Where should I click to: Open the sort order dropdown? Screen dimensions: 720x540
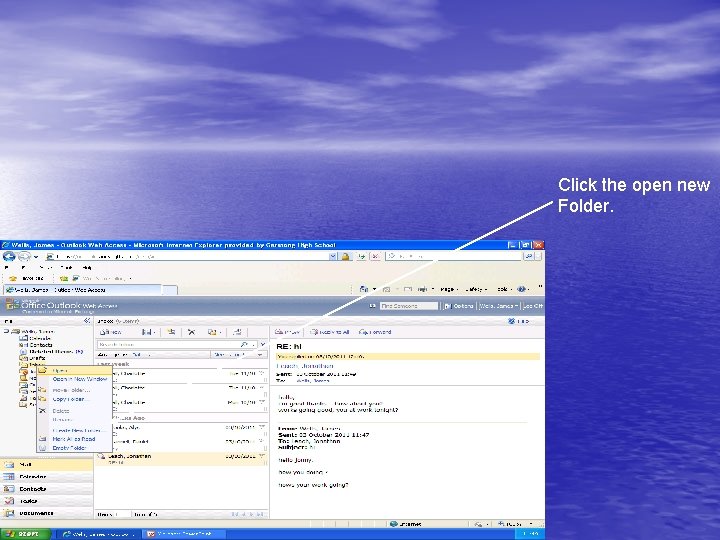click(238, 354)
